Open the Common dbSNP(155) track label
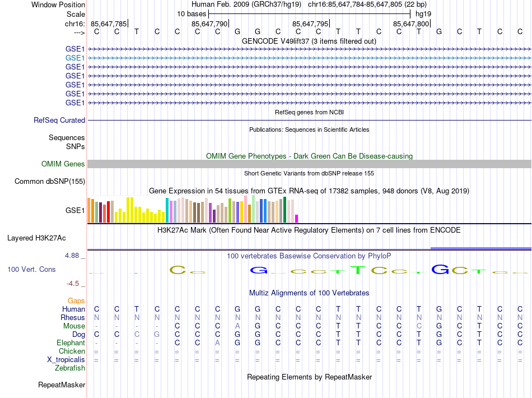 point(50,182)
